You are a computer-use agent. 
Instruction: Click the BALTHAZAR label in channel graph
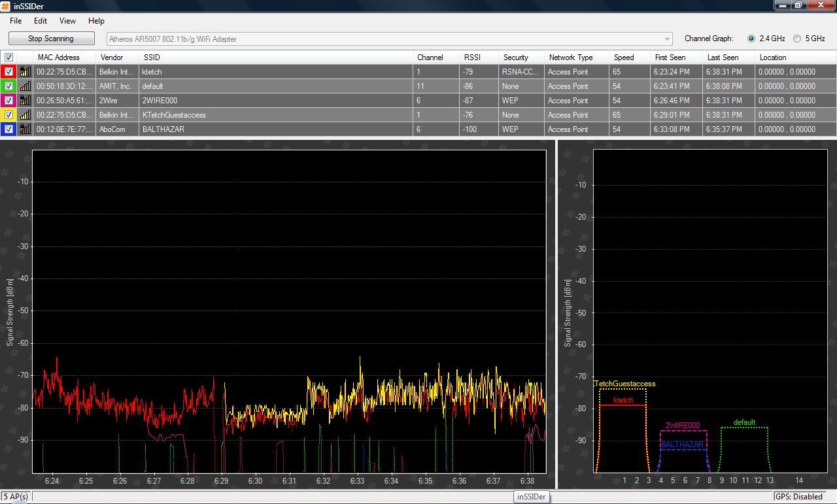(683, 445)
